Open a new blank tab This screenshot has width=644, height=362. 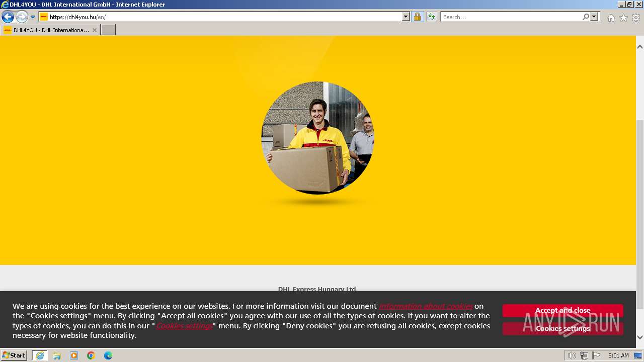coord(108,30)
